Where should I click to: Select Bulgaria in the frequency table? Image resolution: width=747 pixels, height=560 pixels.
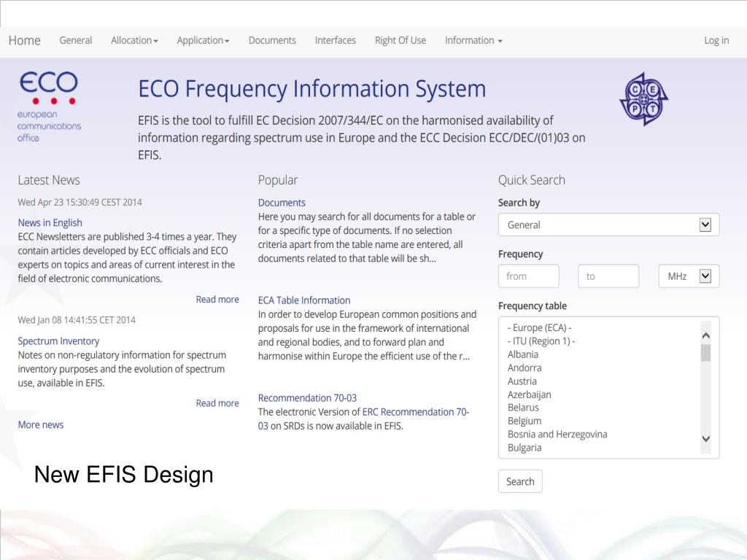click(525, 448)
